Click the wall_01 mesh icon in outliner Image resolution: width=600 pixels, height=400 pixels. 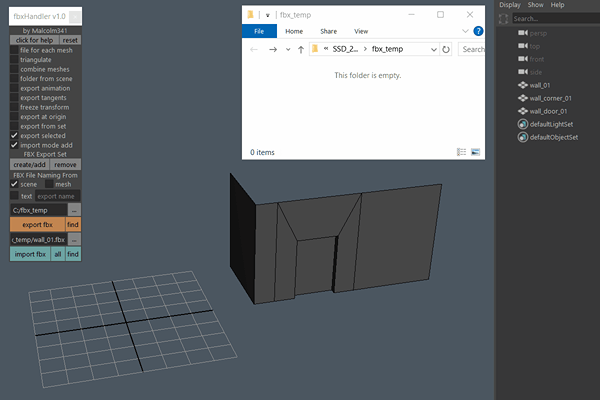(522, 85)
